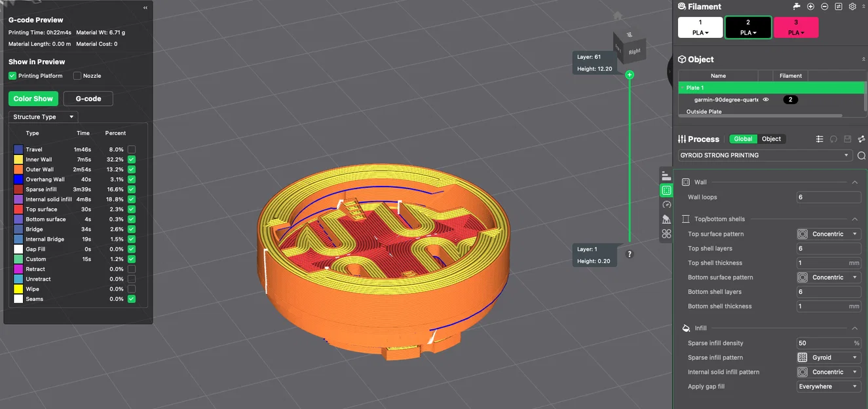Select the Outside Plate row
This screenshot has width=868, height=409.
point(771,111)
